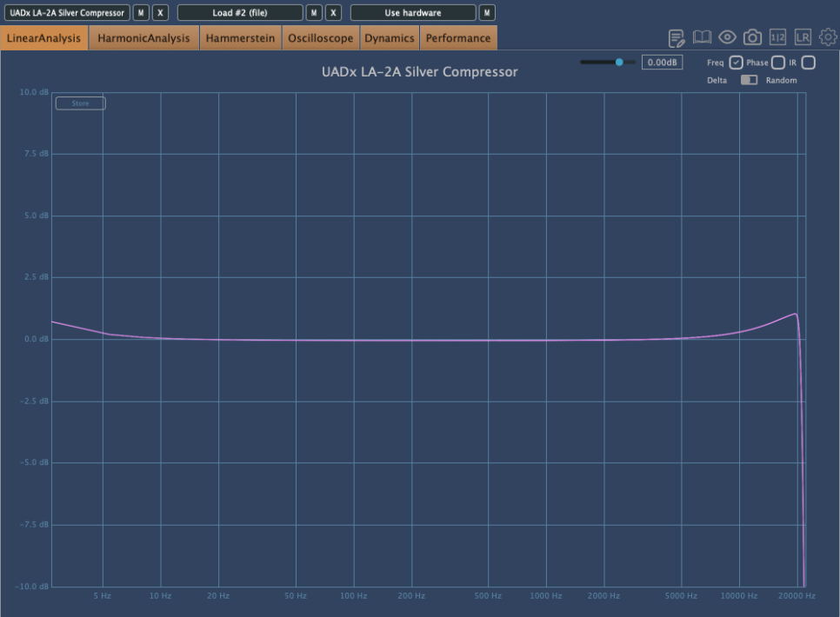Open the Oscilloscope tab
Viewport: 840px width, 617px height.
pos(320,38)
